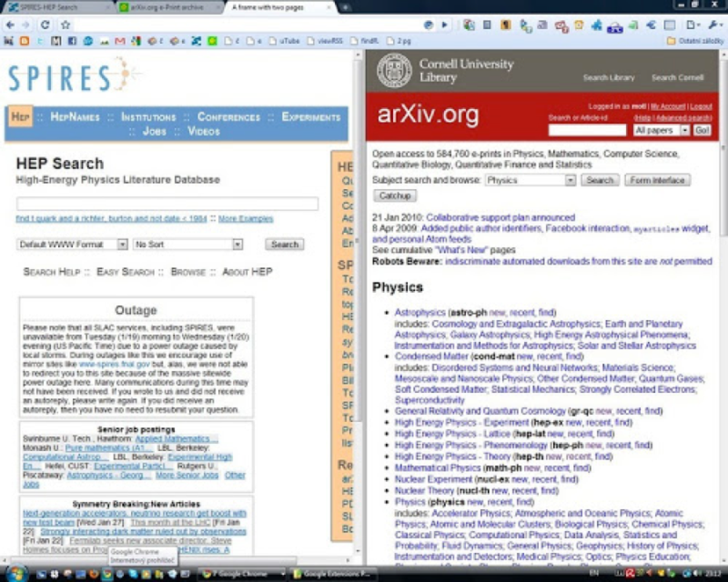Open the Search Library link
The height and width of the screenshot is (582, 728).
(x=609, y=77)
